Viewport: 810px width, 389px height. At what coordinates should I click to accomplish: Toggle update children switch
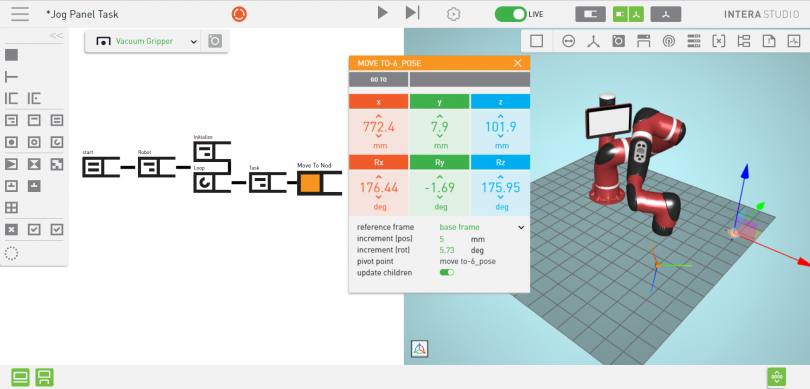pyautogui.click(x=447, y=272)
